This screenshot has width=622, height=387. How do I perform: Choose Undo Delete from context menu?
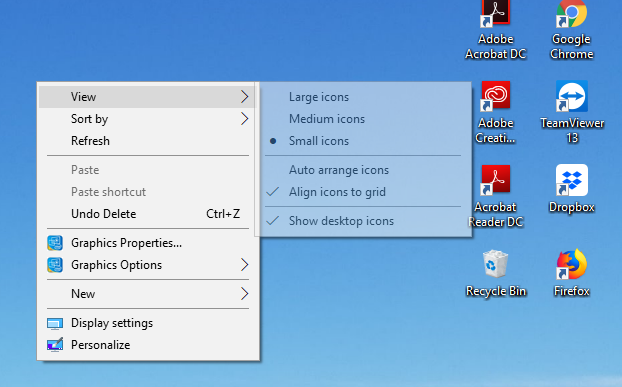coord(148,214)
